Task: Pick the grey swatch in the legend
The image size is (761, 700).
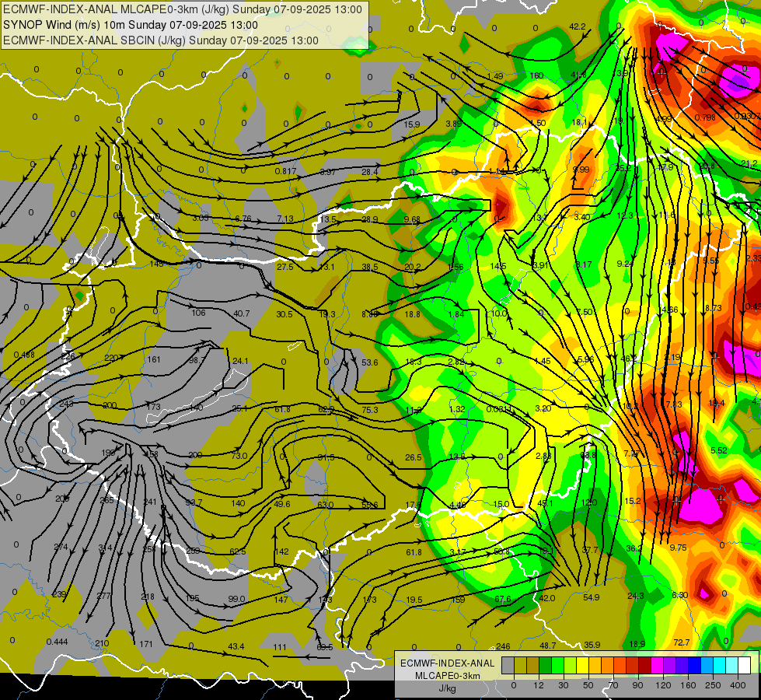Action: [x=508, y=666]
